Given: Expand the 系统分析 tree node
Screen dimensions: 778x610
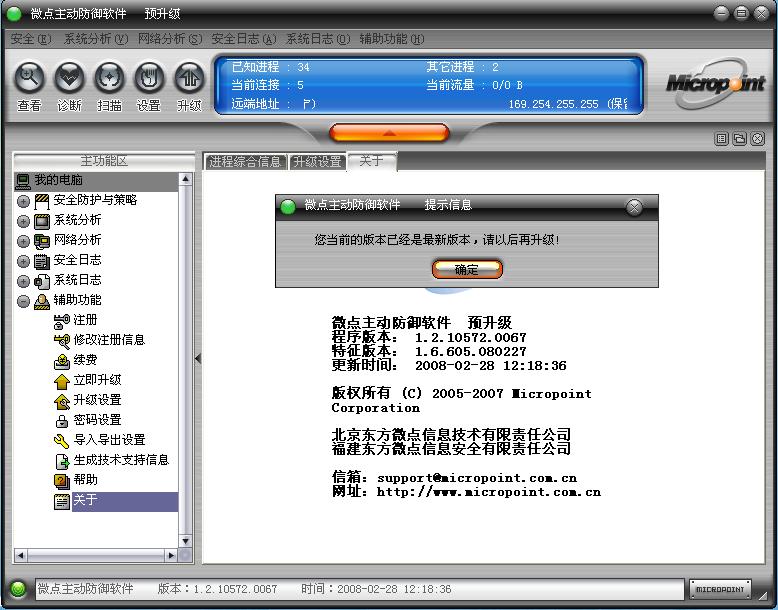Looking at the screenshot, I should click(x=23, y=221).
